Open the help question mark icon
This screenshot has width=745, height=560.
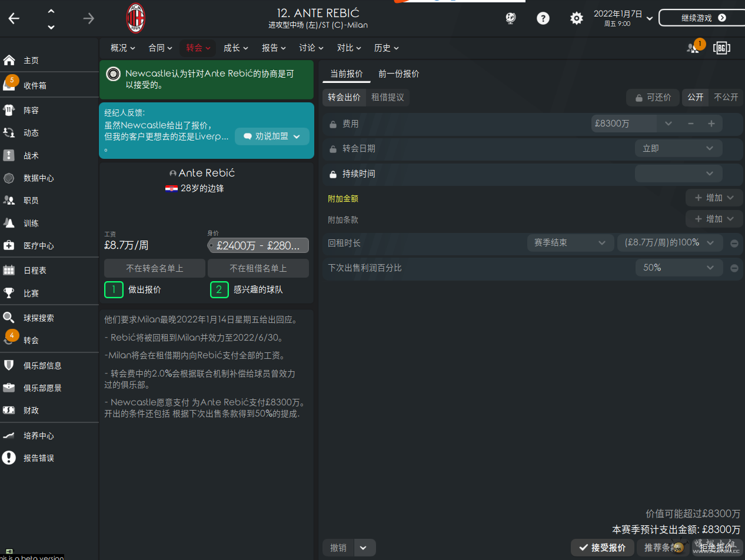(543, 18)
